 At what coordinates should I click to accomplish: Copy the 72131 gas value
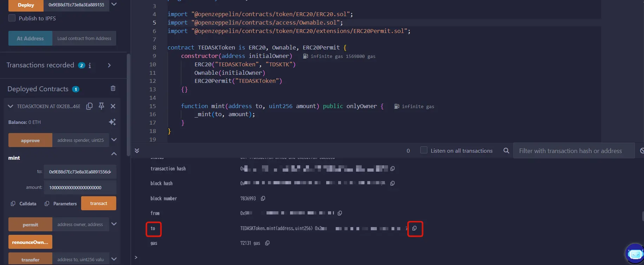point(268,243)
